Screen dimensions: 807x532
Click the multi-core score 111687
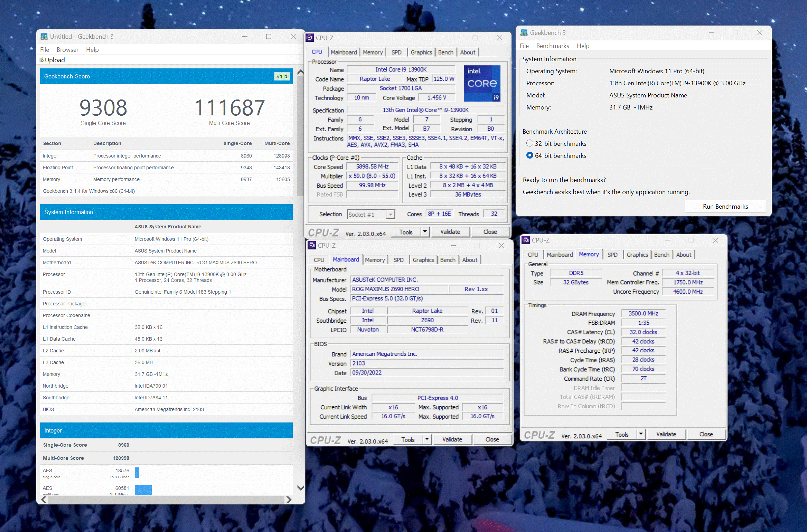point(229,107)
